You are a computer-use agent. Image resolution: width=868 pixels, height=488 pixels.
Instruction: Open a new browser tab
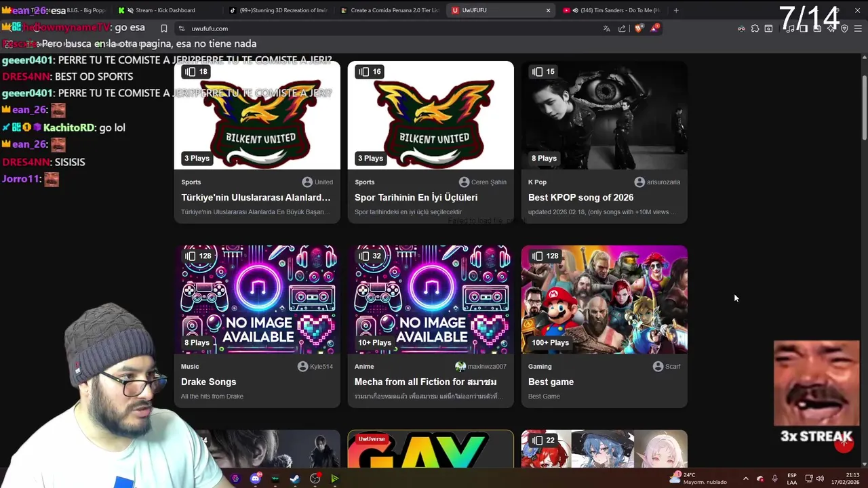[x=675, y=10]
